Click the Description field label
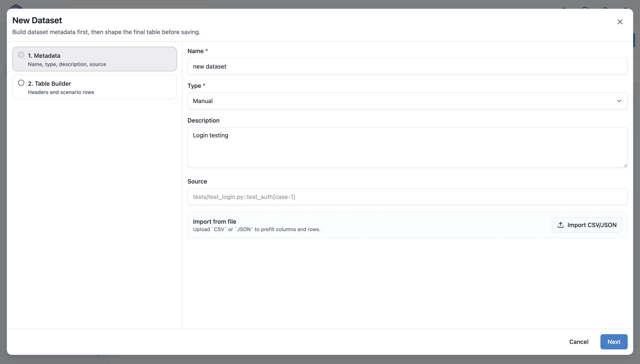The width and height of the screenshot is (640, 364). pyautogui.click(x=203, y=120)
